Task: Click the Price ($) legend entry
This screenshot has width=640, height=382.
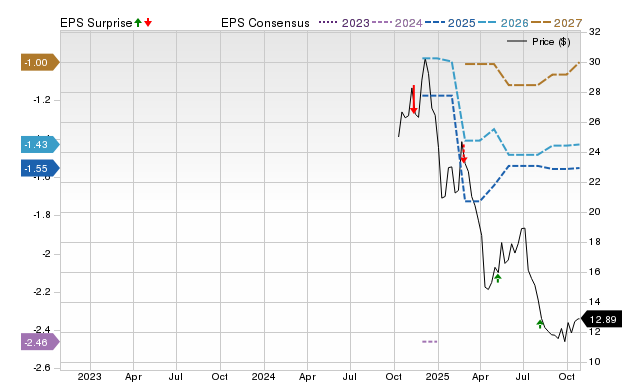Action: [539, 42]
